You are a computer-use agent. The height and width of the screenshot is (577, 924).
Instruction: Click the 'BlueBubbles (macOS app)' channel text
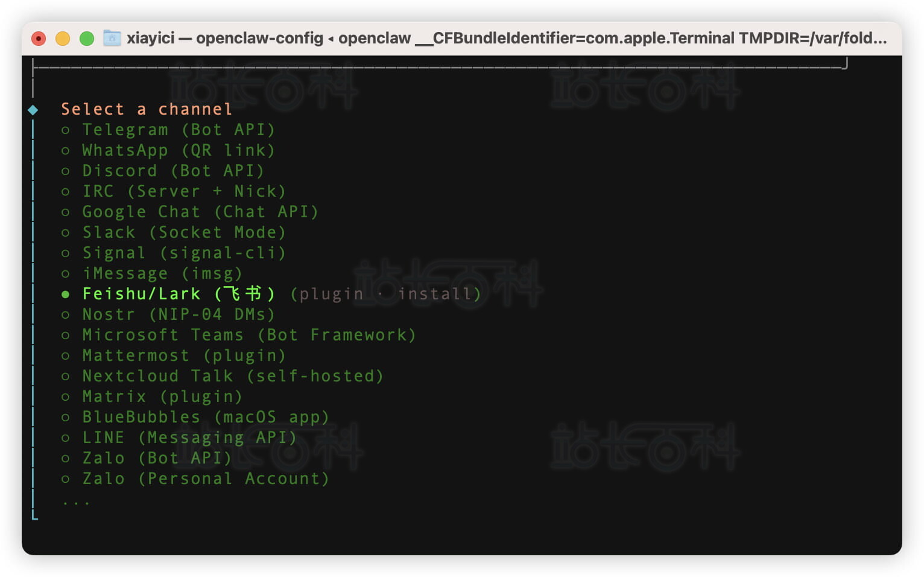(x=206, y=417)
